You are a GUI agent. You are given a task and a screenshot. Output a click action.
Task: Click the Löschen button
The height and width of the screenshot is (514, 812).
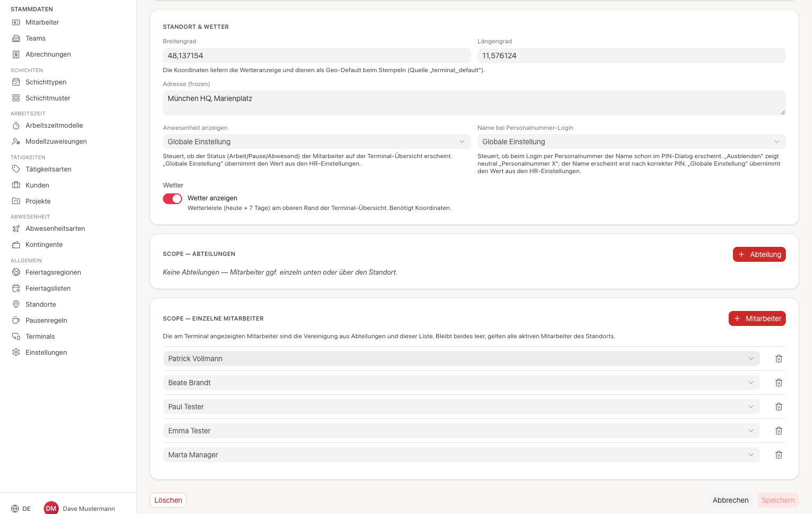[168, 500]
